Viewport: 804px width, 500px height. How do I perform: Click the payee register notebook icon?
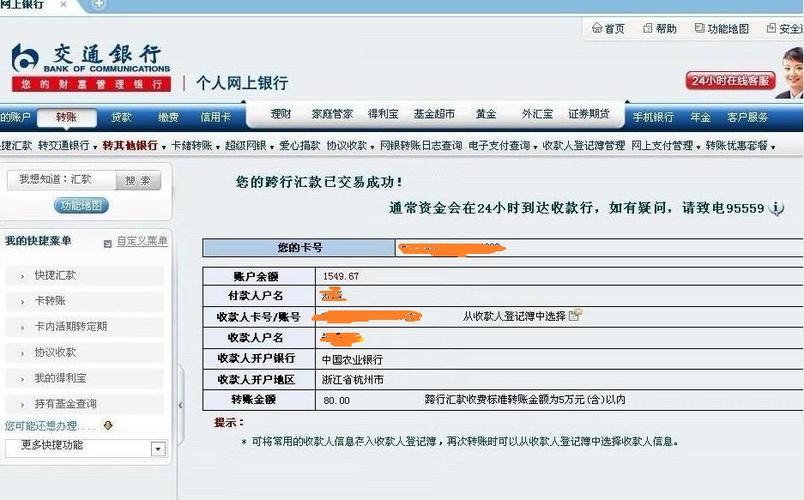(x=576, y=315)
